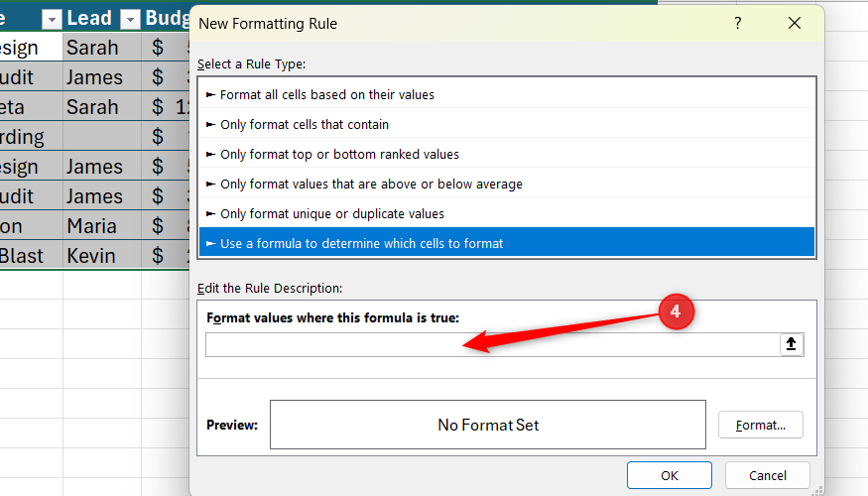Click the Format... button
868x496 pixels.
coord(761,425)
